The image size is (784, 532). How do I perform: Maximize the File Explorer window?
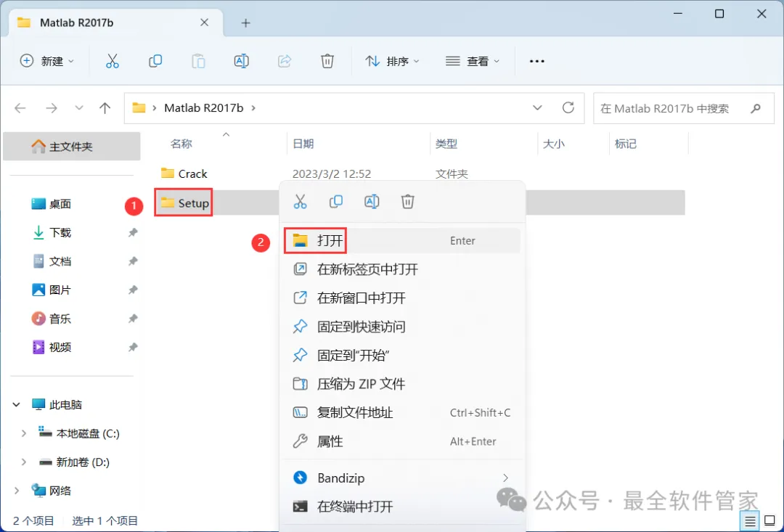click(x=719, y=14)
